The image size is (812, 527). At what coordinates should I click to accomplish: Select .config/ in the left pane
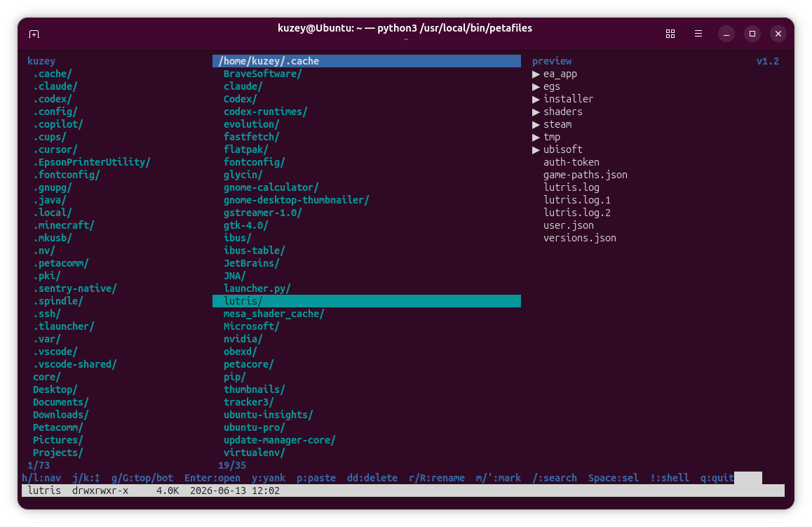tap(55, 112)
